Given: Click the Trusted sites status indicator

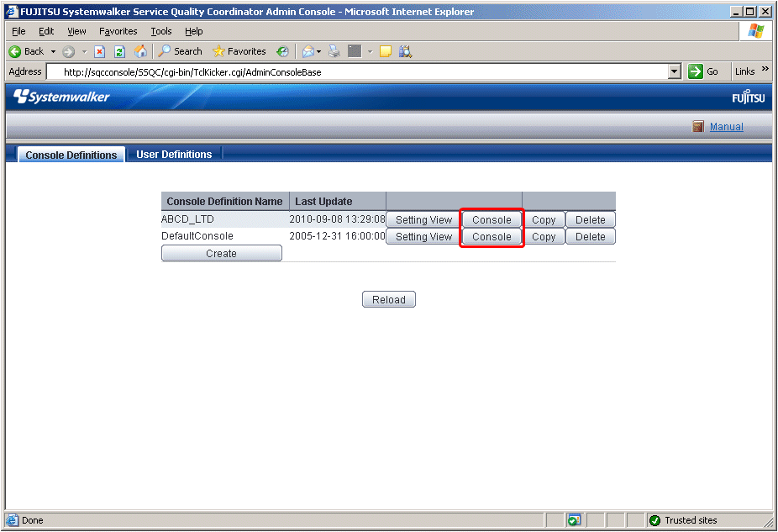Looking at the screenshot, I should pos(683,520).
